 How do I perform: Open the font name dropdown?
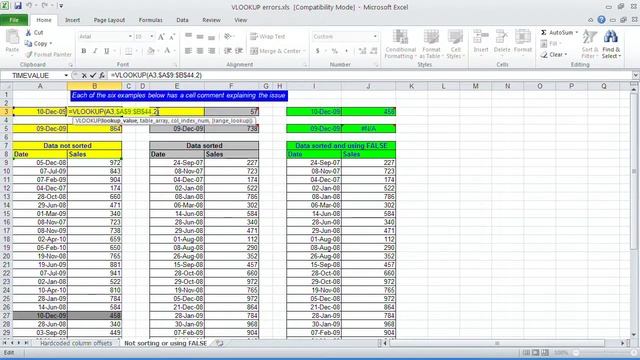[x=130, y=37]
